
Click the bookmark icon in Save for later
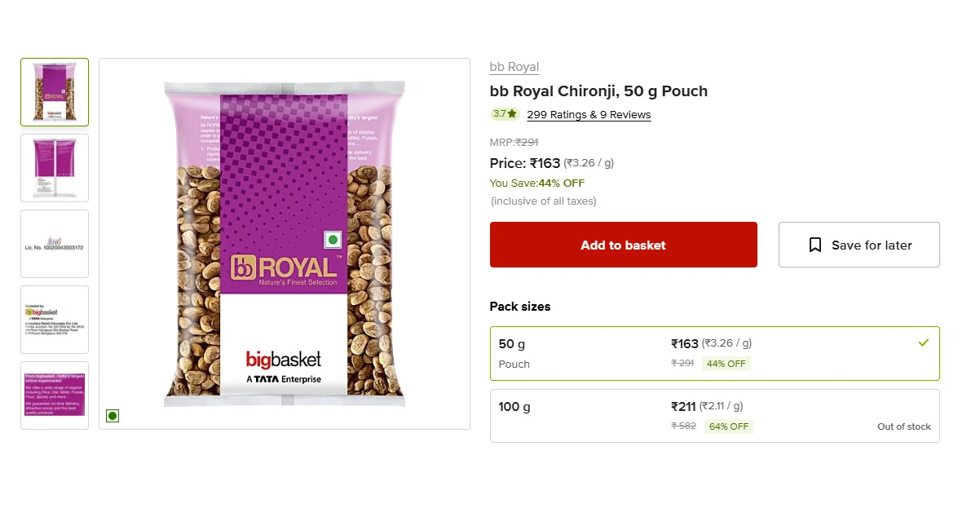pos(814,245)
